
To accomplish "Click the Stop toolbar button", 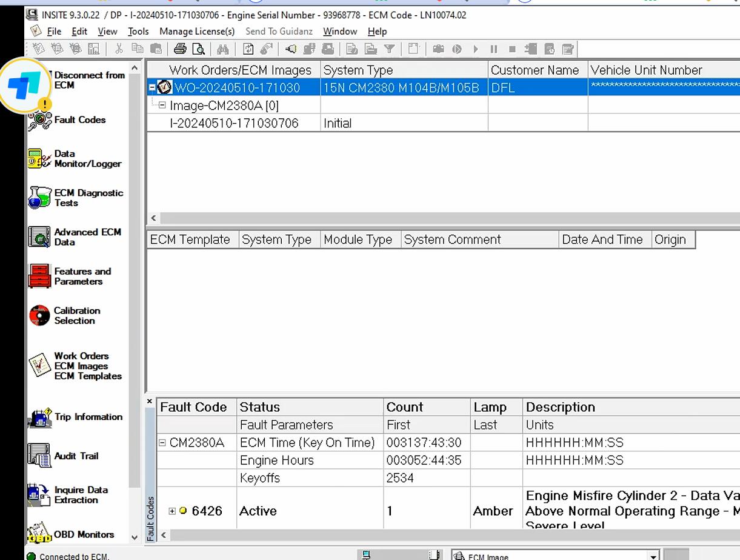I will pyautogui.click(x=512, y=49).
